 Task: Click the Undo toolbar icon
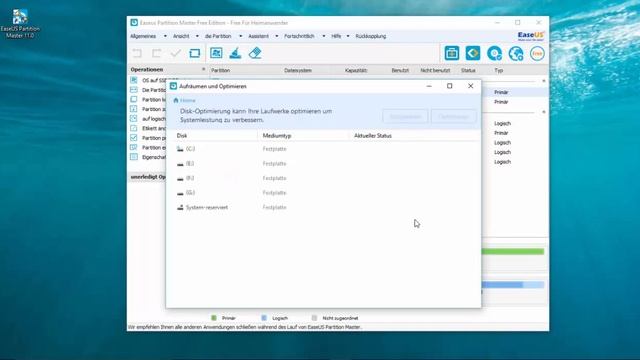point(137,53)
